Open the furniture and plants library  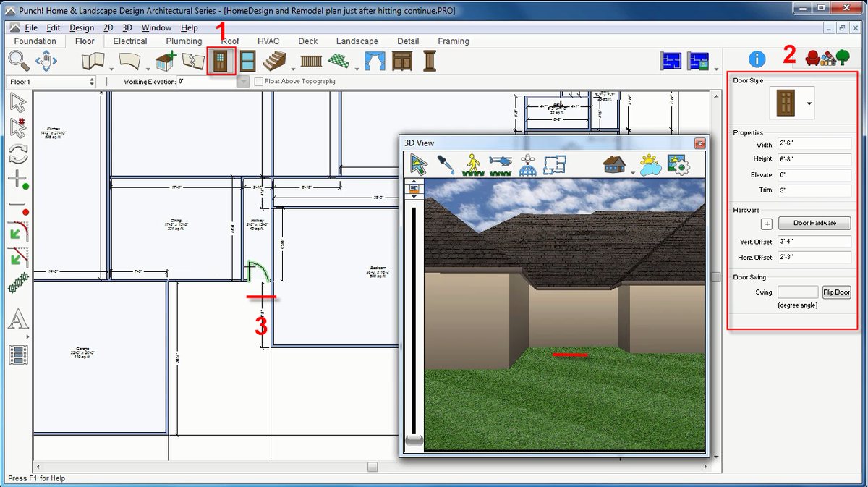827,58
